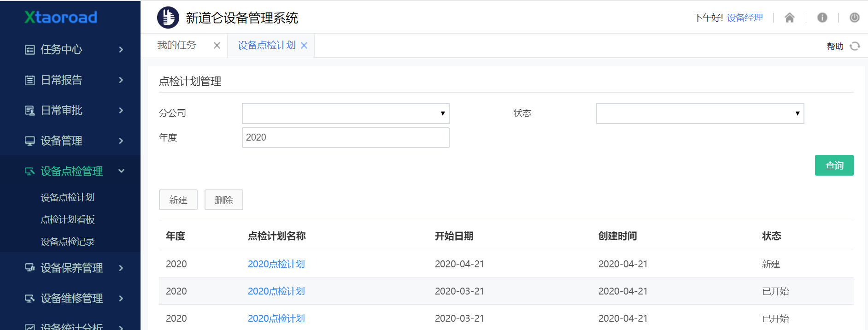Click the refresh icon beside 帮助

[x=855, y=46]
